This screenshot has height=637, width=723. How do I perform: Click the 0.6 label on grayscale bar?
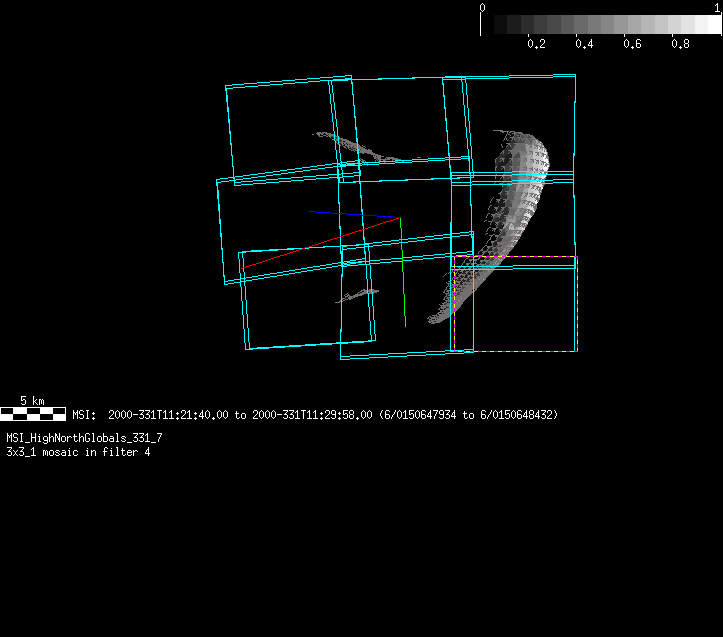(x=632, y=44)
